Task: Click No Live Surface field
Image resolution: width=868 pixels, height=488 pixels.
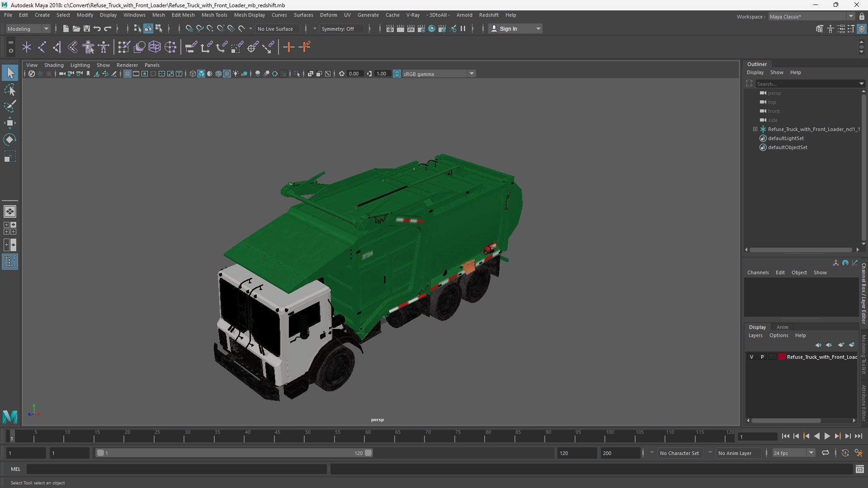Action: tap(278, 28)
